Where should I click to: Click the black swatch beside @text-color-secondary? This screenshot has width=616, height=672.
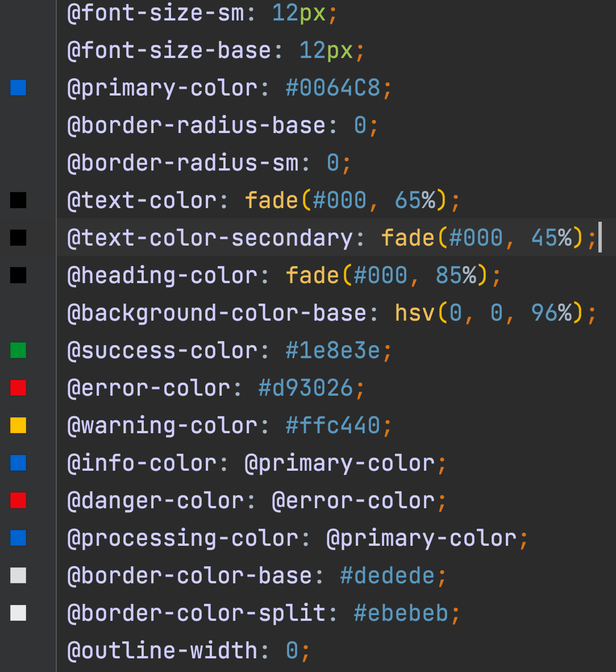18,238
